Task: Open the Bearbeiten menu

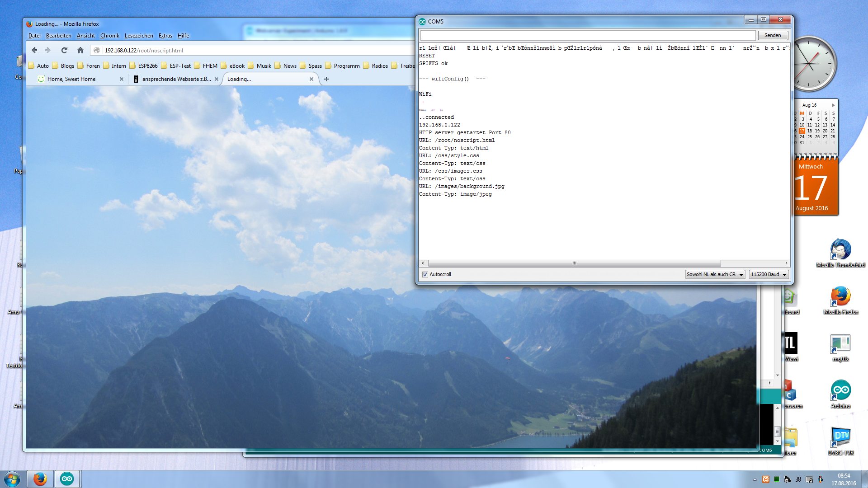Action: (58, 36)
